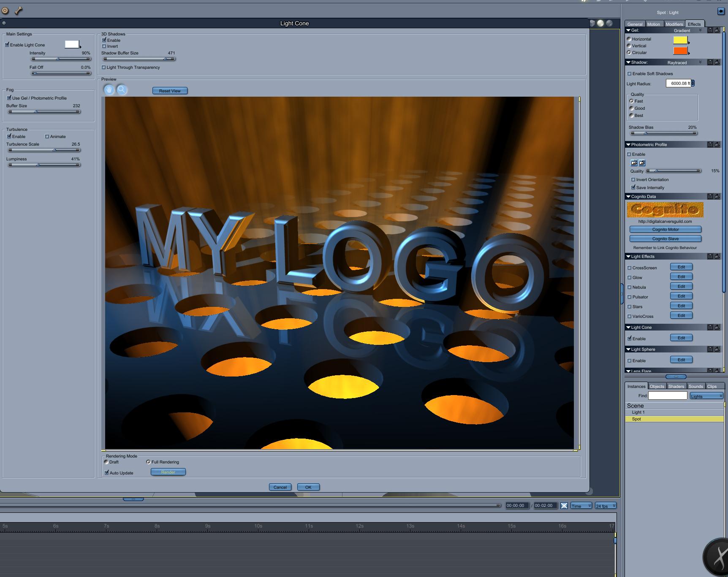Click load preset icon in Light Sphere header
The height and width of the screenshot is (577, 728).
pyautogui.click(x=717, y=349)
